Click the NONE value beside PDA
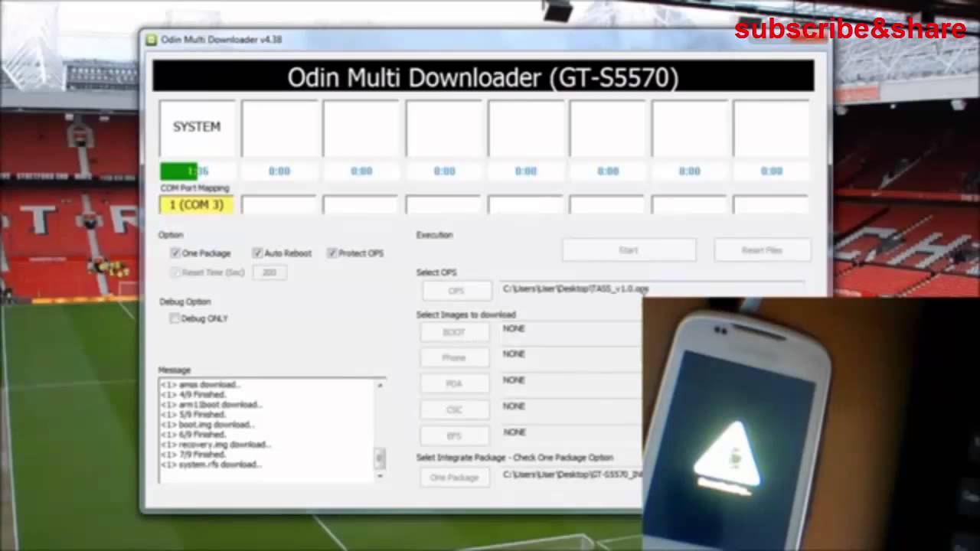 [x=514, y=380]
